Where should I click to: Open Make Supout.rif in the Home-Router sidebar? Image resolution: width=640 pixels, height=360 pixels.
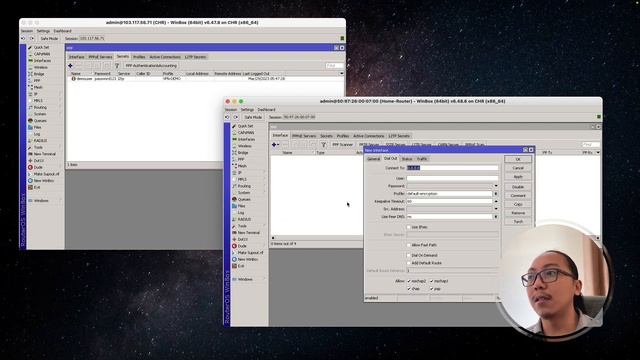(x=250, y=253)
